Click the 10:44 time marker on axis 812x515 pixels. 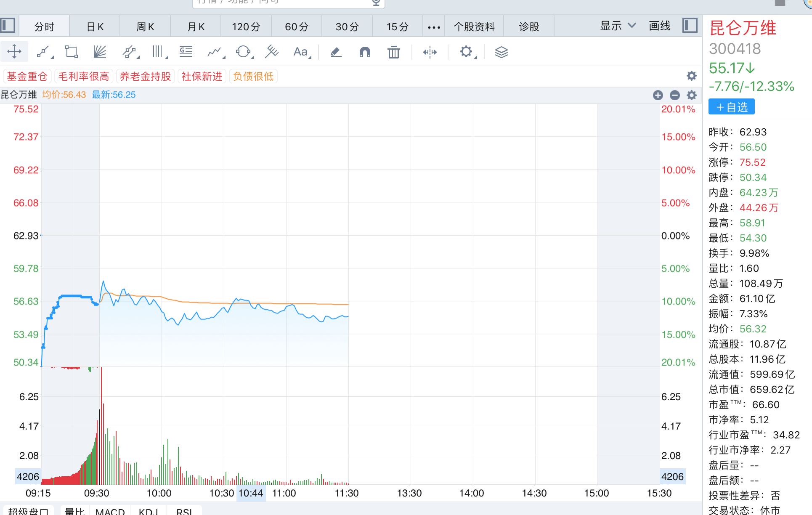(x=251, y=493)
